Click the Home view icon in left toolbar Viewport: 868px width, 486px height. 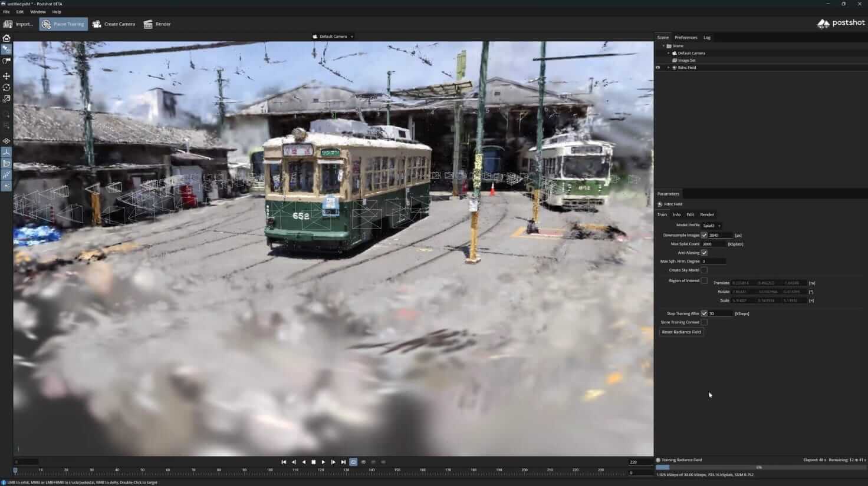click(6, 38)
